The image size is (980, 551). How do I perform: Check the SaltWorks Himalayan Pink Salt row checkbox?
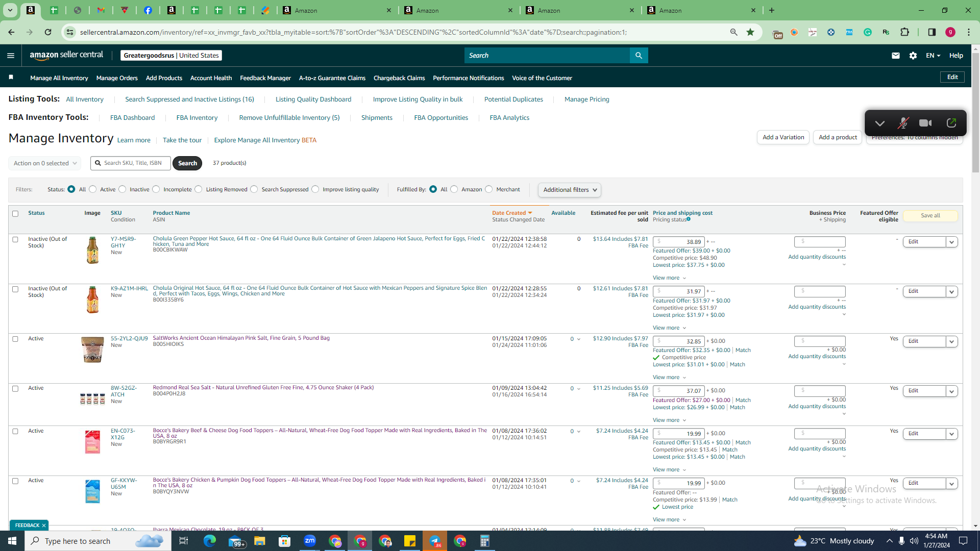pos(15,339)
